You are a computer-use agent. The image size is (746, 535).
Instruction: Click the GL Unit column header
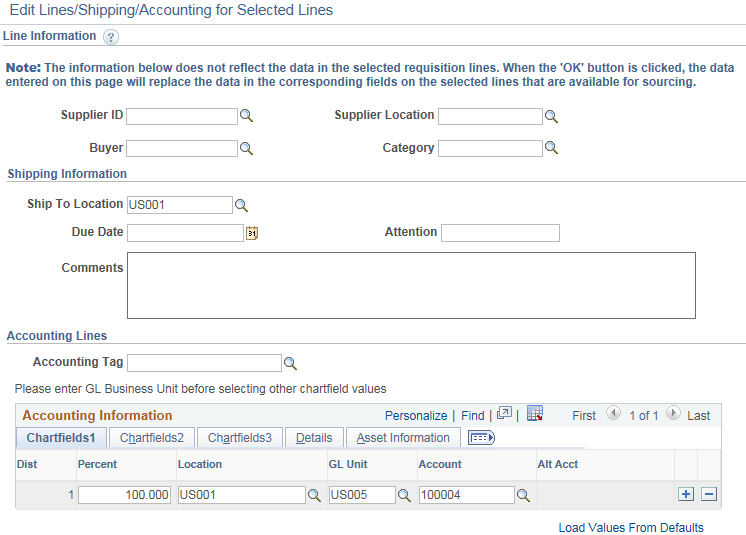(348, 464)
